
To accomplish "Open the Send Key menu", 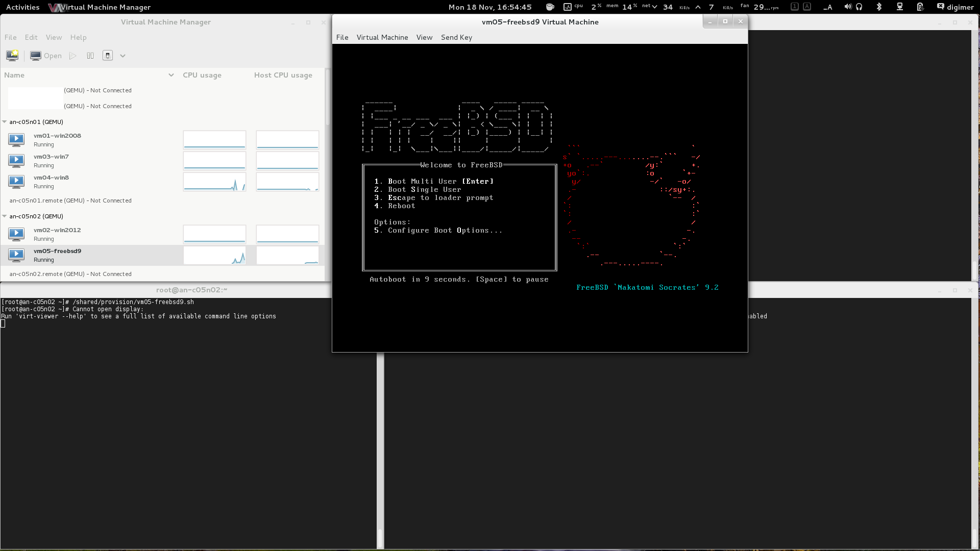I will [456, 37].
